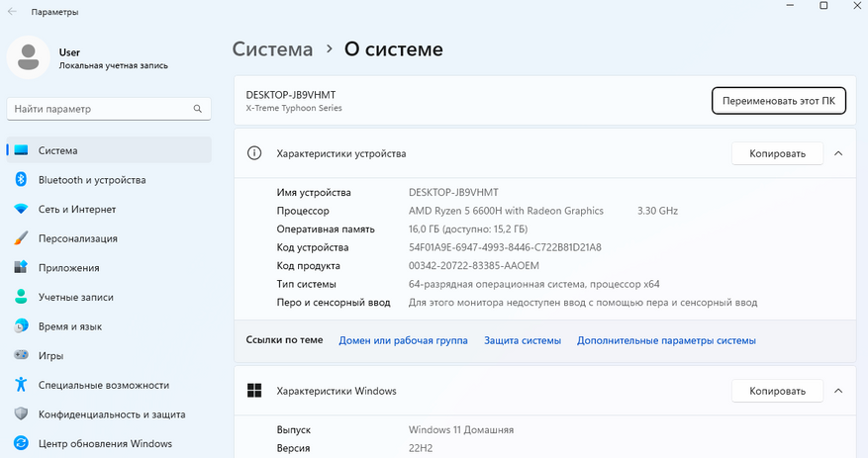The image size is (868, 458).
Task: Rename this PC button
Action: click(x=778, y=101)
